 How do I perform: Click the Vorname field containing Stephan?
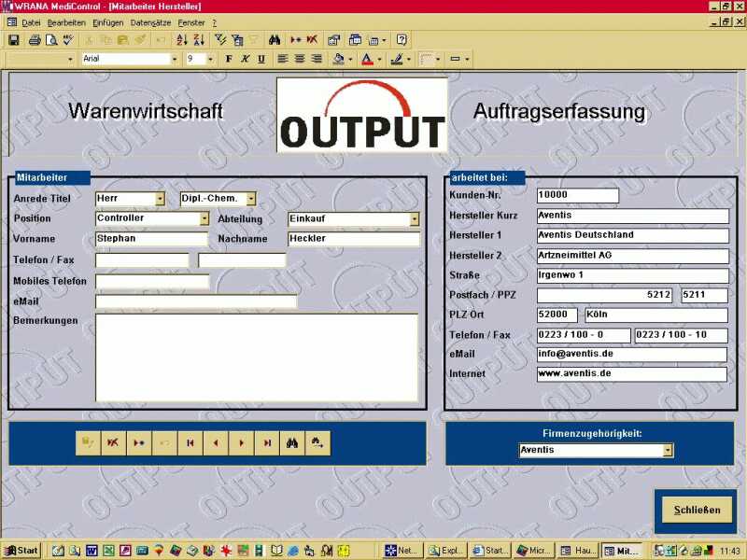tap(152, 239)
